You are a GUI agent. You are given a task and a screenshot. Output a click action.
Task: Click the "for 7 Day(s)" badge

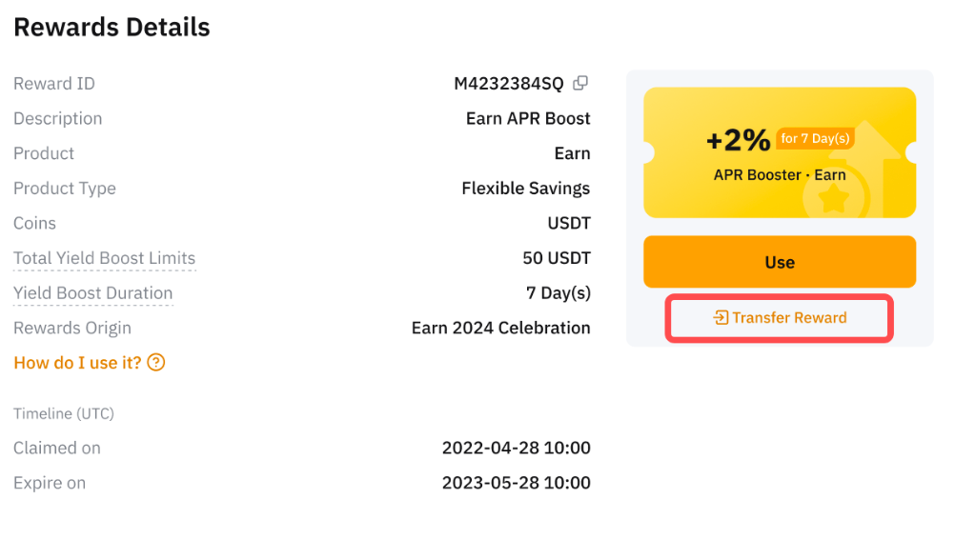point(815,139)
